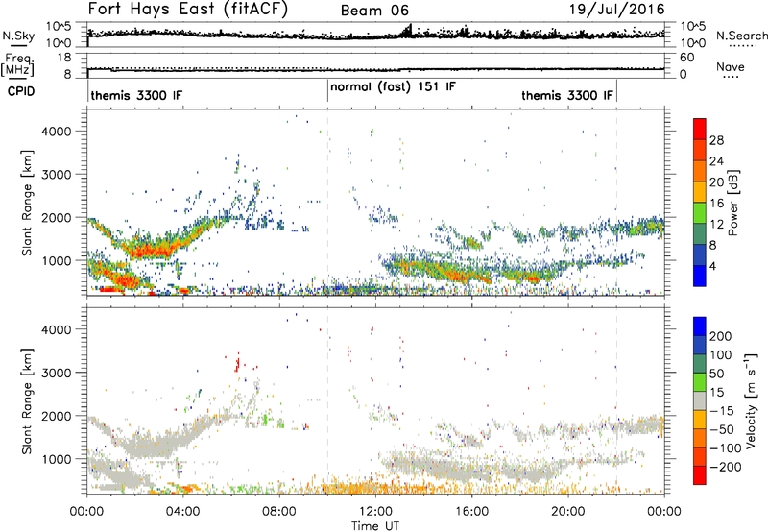Click the '1000' range tick of the power panel
Image resolution: width=768 pixels, height=532 pixels.
[57, 260]
